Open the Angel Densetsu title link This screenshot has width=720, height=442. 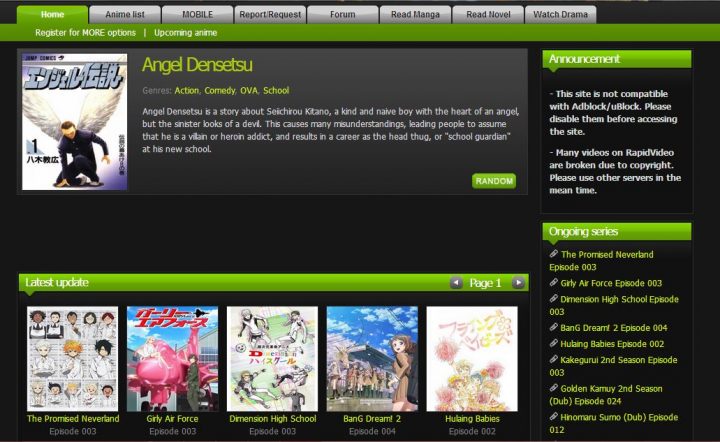pyautogui.click(x=197, y=65)
